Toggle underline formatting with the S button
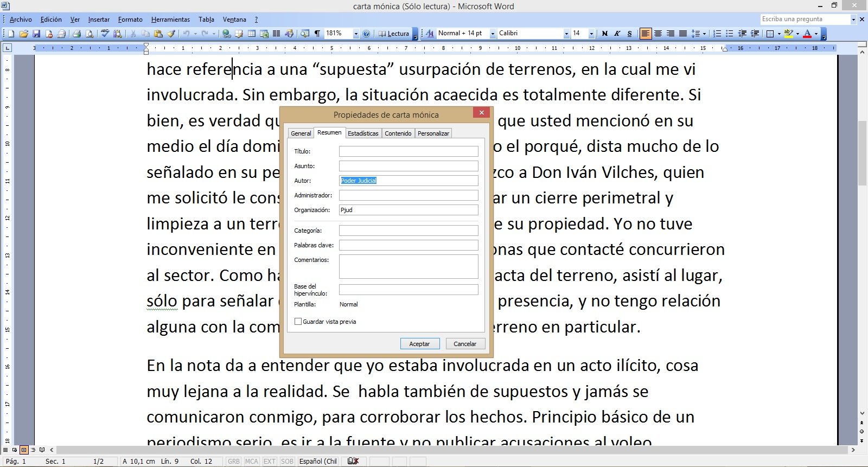This screenshot has width=868, height=467. point(630,34)
